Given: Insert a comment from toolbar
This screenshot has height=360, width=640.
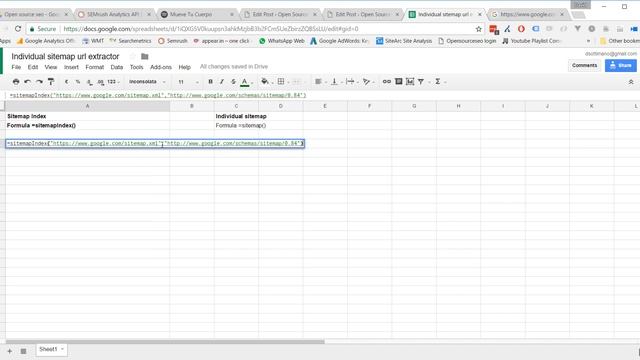Looking at the screenshot, I should click(x=399, y=82).
